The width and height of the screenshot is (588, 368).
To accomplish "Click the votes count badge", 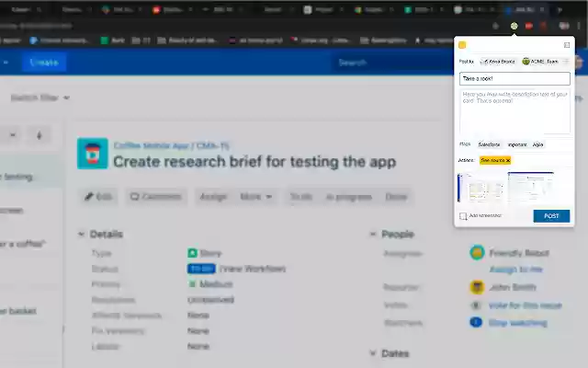I will (x=476, y=305).
